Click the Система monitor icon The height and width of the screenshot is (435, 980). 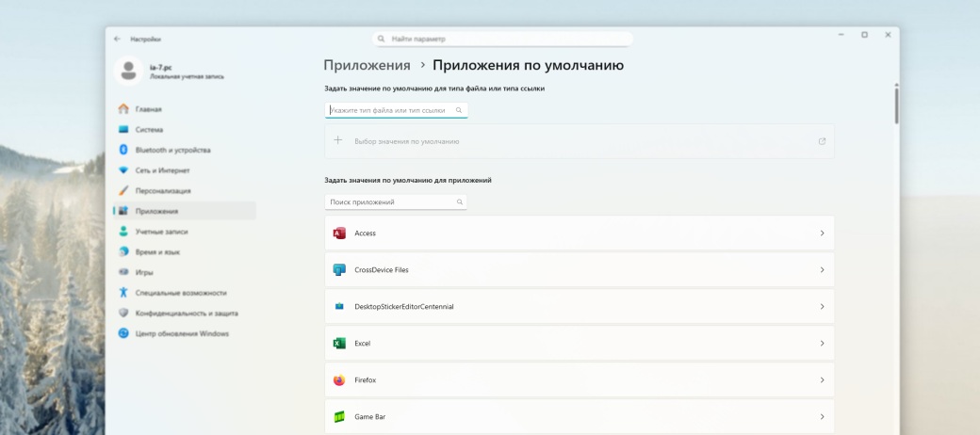pyautogui.click(x=123, y=130)
